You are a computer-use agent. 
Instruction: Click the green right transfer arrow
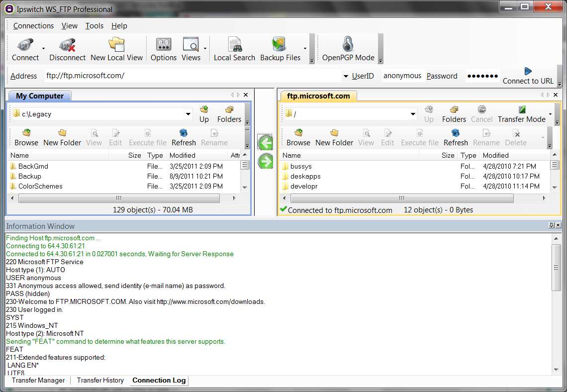point(266,161)
